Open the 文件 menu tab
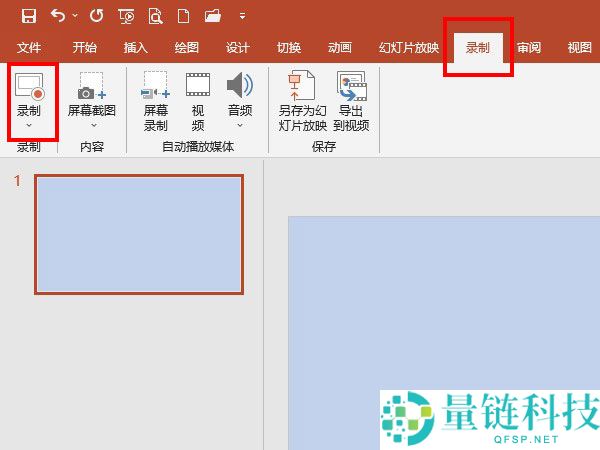This screenshot has height=450, width=600. [x=29, y=47]
